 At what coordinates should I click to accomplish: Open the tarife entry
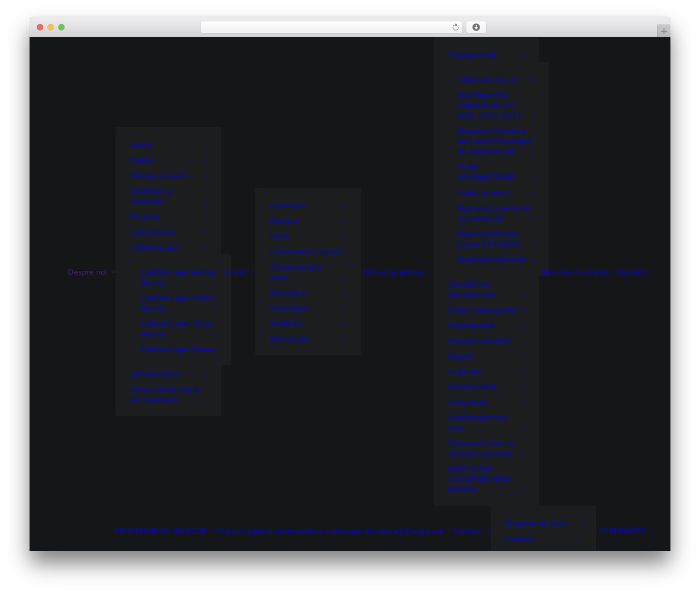click(279, 236)
